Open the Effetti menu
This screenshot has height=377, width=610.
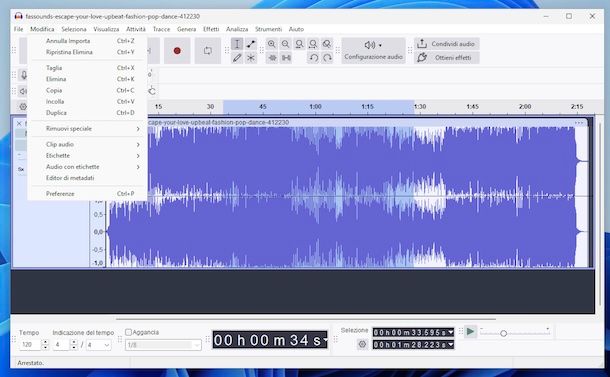click(x=211, y=29)
